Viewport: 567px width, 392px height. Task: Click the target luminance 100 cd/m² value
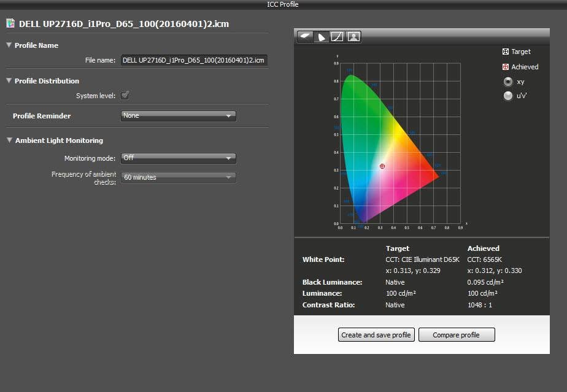pos(401,293)
